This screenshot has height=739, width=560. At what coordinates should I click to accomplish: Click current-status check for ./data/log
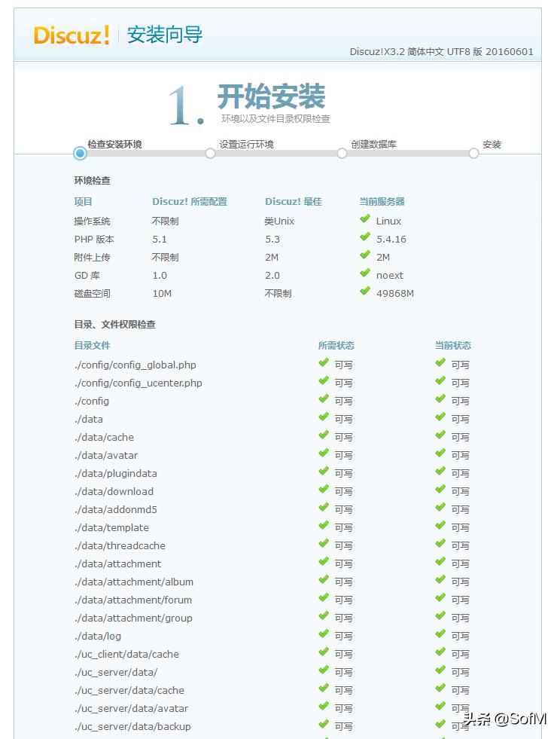[x=440, y=634]
